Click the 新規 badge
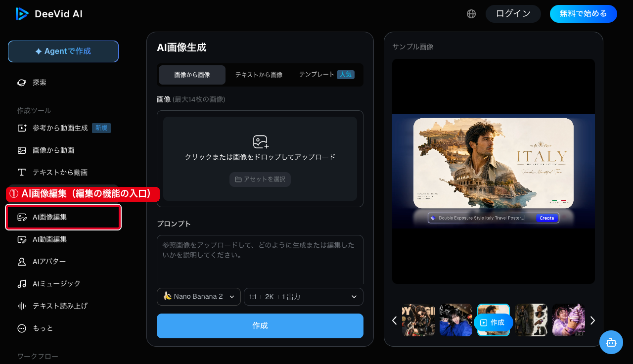 coord(101,128)
